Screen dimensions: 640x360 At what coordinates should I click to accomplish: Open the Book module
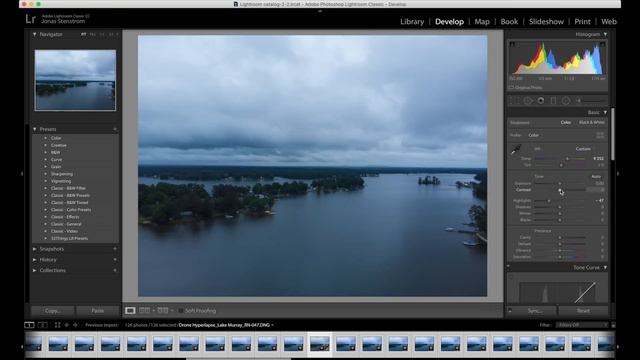click(x=509, y=22)
